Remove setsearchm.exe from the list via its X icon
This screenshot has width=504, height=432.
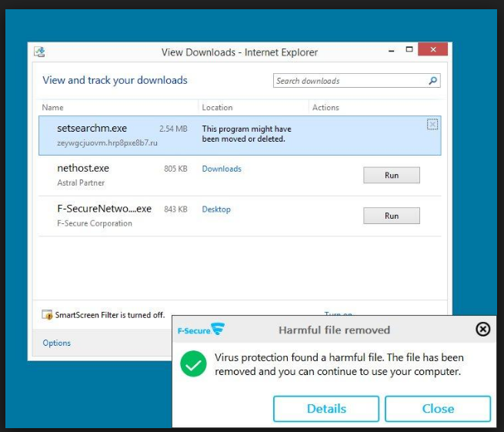432,125
